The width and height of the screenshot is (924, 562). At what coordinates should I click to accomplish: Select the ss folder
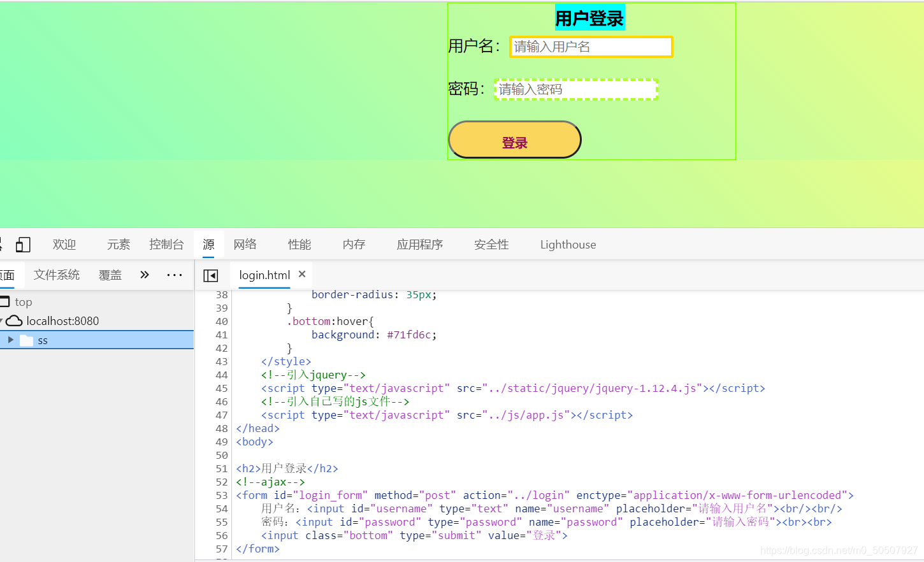pos(97,340)
